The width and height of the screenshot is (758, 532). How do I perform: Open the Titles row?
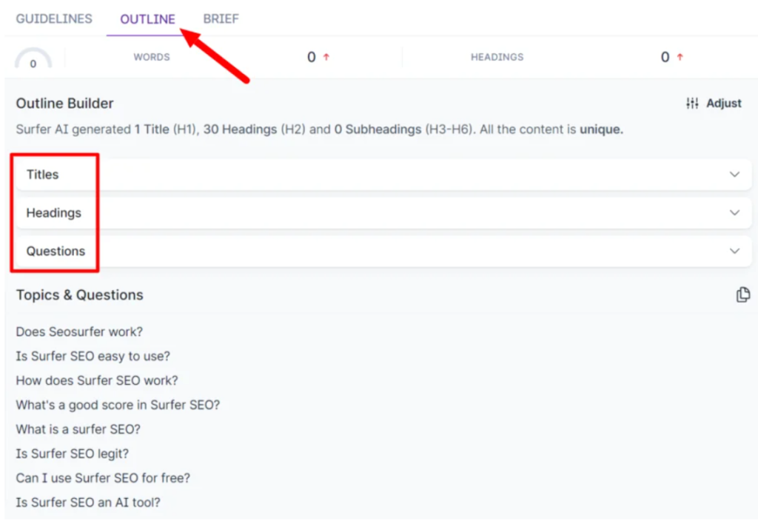point(384,175)
